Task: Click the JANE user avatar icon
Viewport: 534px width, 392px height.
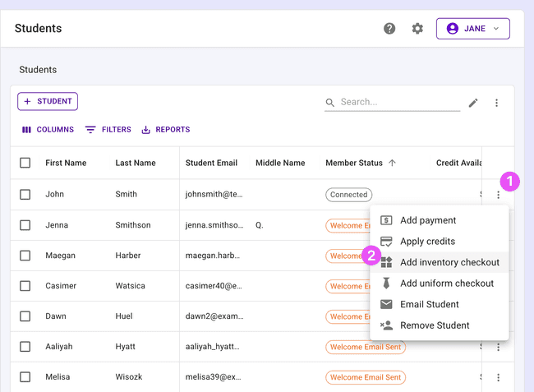Action: point(453,29)
